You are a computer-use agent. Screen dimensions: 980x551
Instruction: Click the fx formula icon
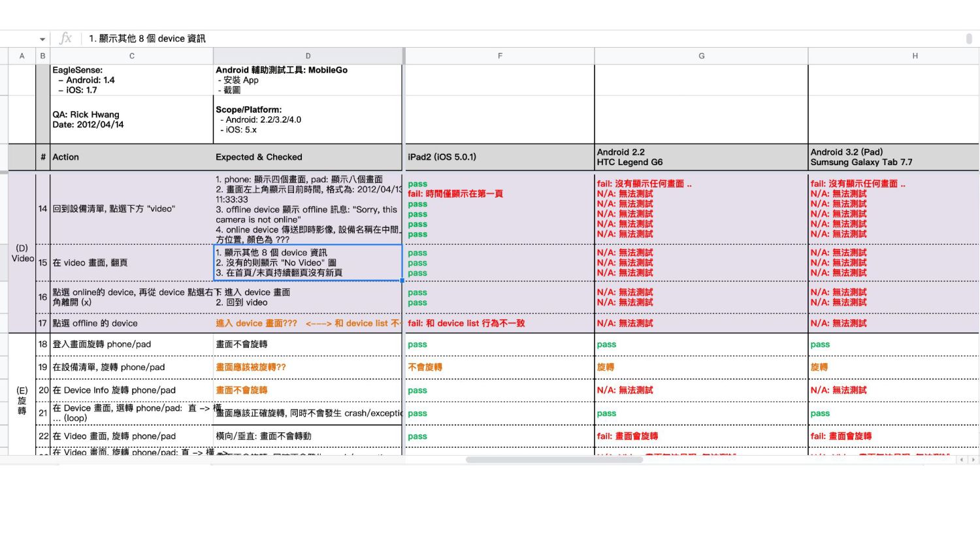pyautogui.click(x=65, y=39)
